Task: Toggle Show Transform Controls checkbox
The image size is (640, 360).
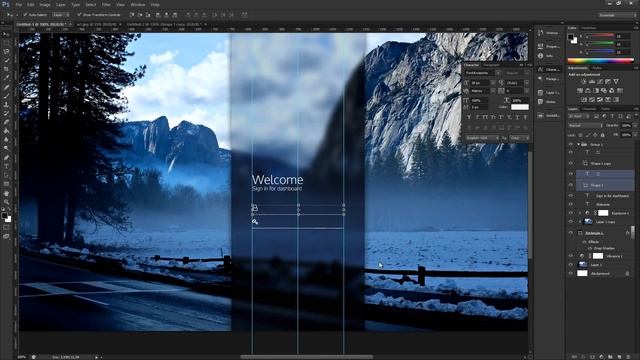Action: click(79, 15)
